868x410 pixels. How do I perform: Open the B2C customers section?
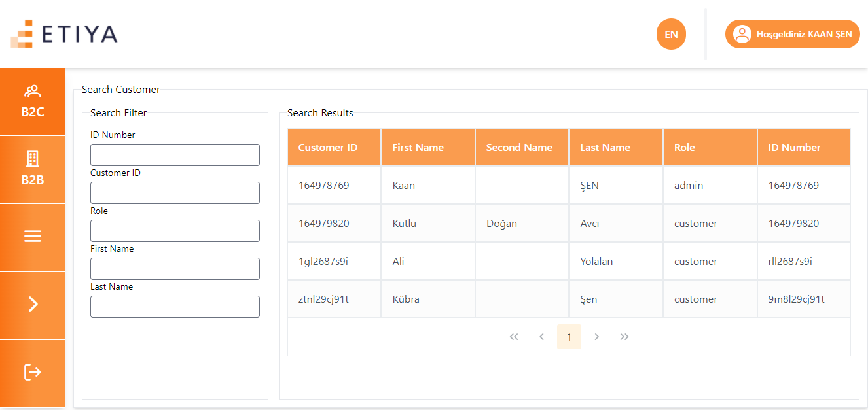(33, 101)
